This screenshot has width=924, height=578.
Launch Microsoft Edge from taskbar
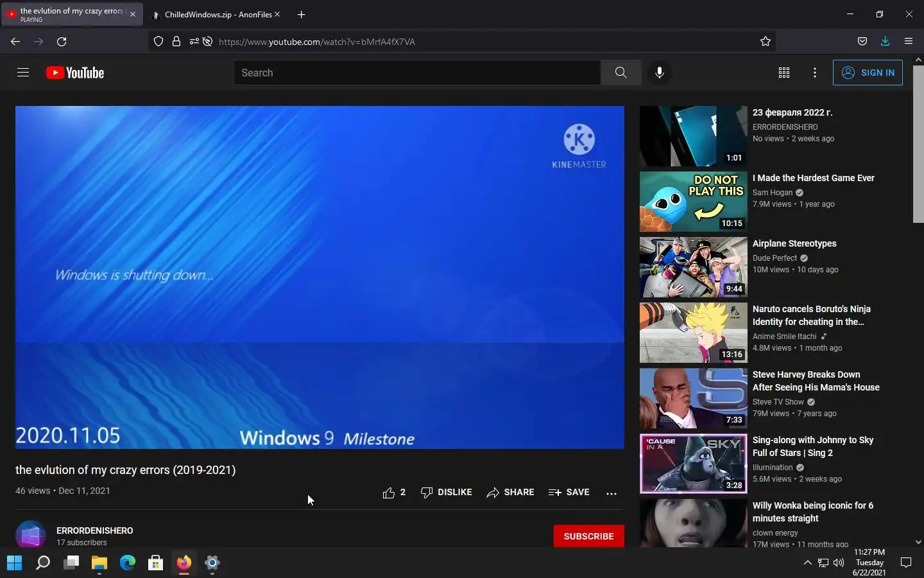[128, 563]
